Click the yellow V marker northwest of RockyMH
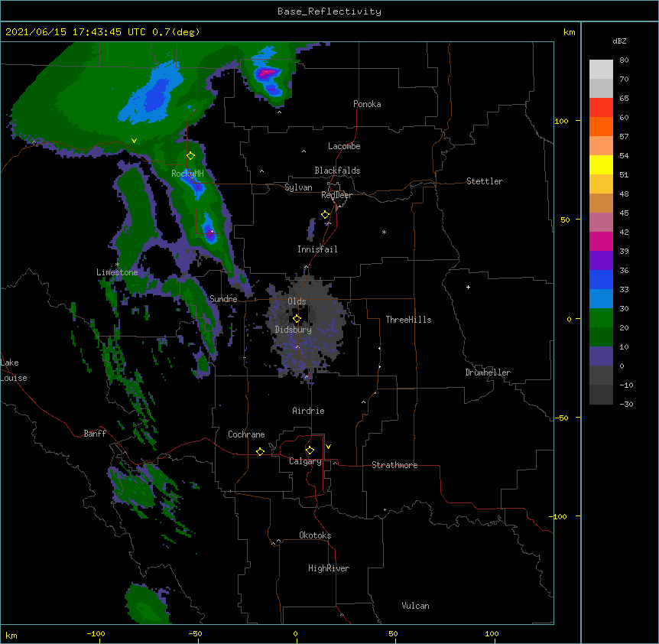The width and height of the screenshot is (659, 644). pyautogui.click(x=134, y=141)
